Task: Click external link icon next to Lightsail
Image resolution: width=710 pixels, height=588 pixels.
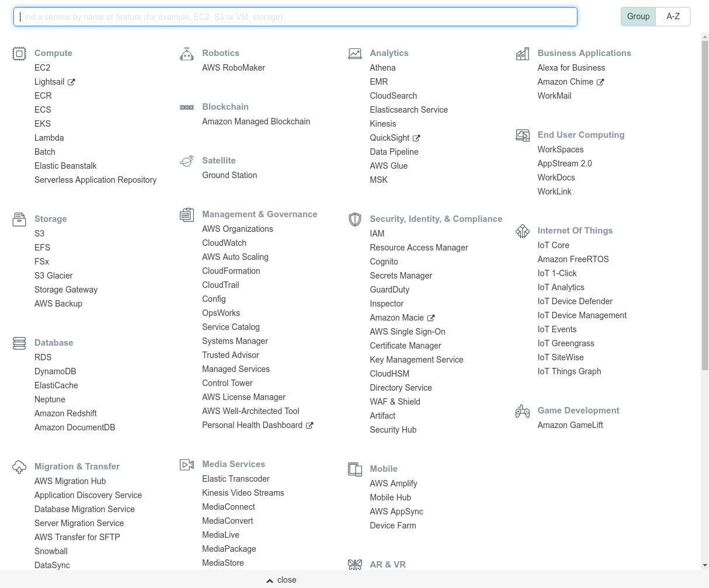Action: tap(71, 82)
